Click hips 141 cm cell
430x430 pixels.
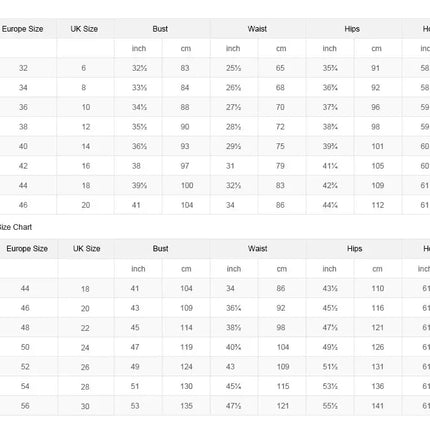[x=378, y=406]
